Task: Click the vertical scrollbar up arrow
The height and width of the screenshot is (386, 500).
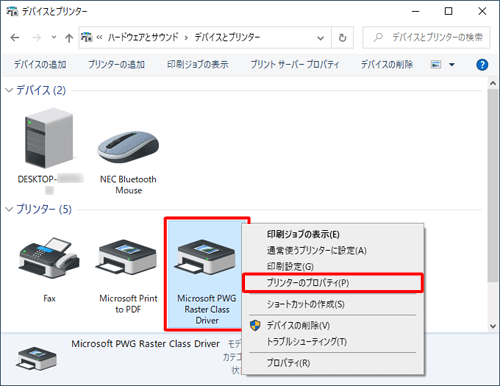Action: (493, 84)
